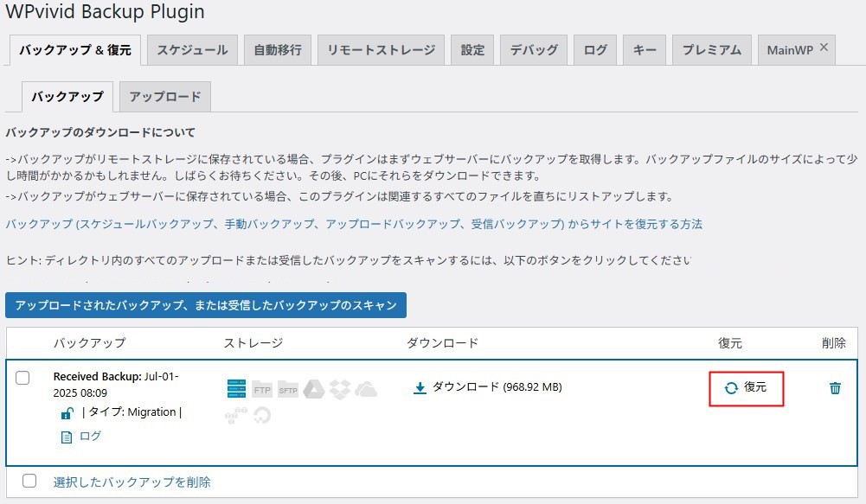Viewport: 866px width, 504px height.
Task: Click the Amazon S3 storage icon
Action: click(x=236, y=415)
